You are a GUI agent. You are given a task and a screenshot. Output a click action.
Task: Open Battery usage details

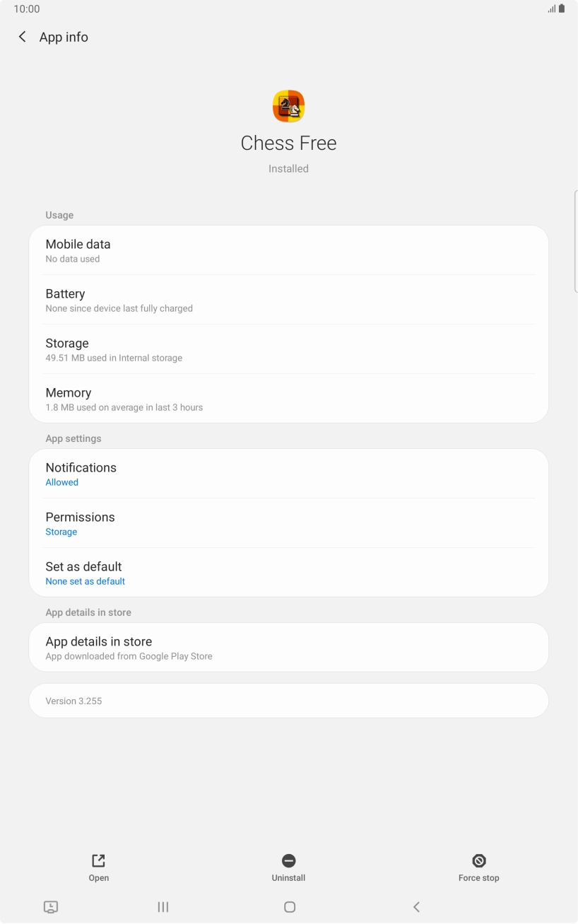[288, 300]
